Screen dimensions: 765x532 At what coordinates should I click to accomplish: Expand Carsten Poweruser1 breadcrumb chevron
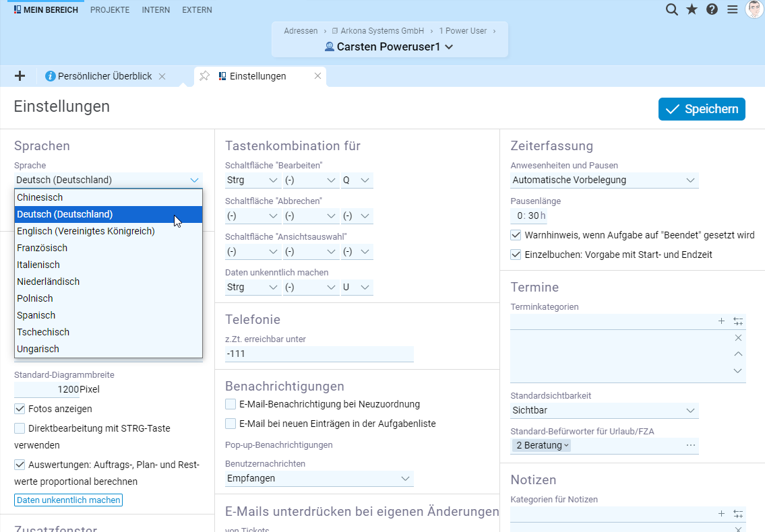click(450, 47)
